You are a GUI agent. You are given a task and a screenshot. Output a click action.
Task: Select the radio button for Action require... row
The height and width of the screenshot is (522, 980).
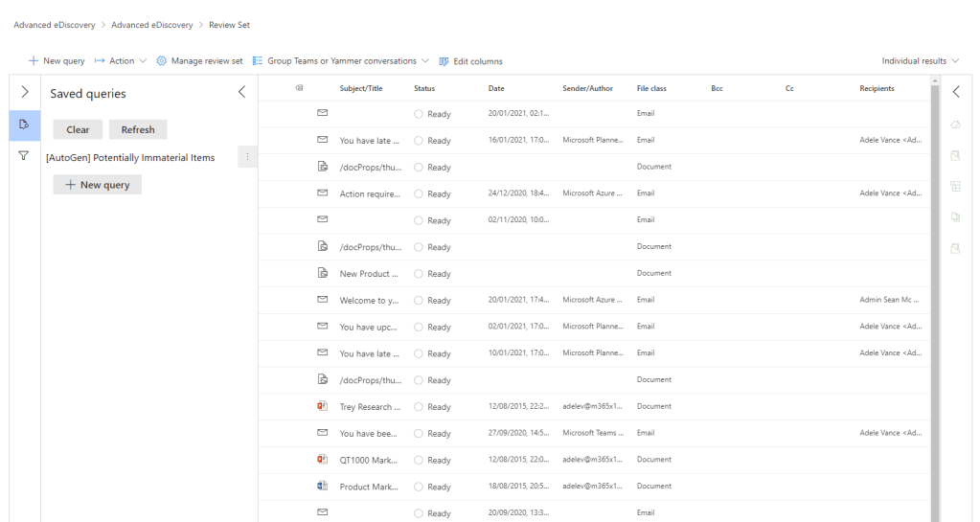coord(419,194)
